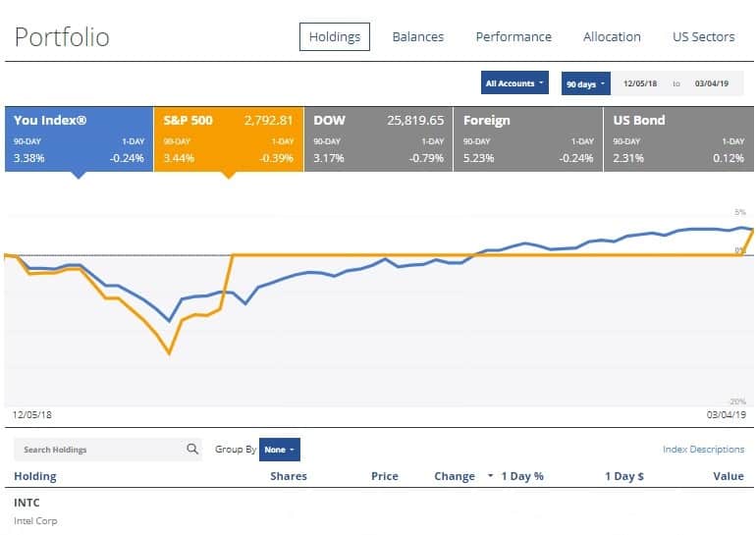Enable the US Bond index comparison
This screenshot has height=535, width=756.
click(677, 137)
